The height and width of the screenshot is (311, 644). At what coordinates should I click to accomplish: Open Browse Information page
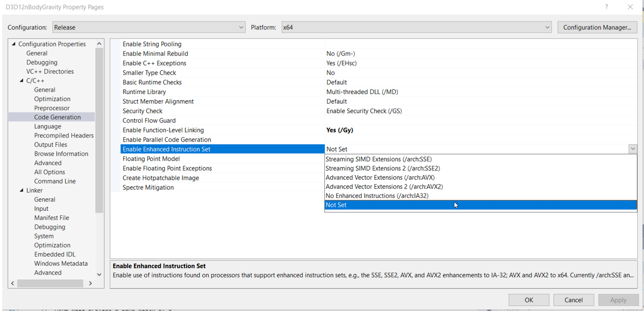(61, 154)
